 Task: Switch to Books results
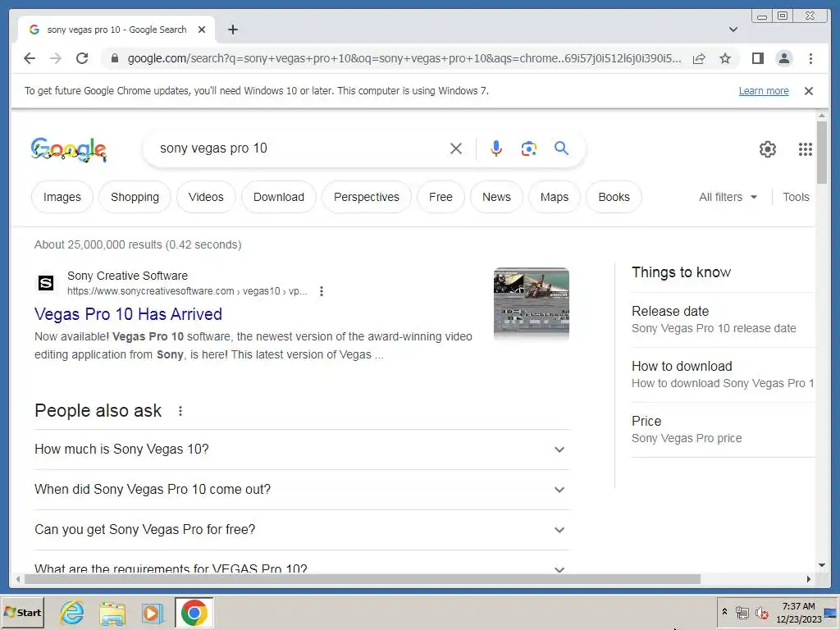click(614, 197)
